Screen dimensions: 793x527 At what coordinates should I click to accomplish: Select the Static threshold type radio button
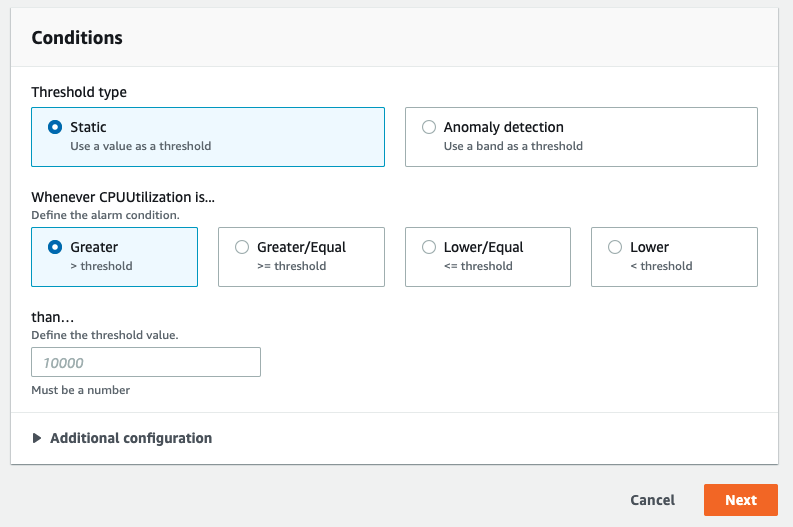point(55,128)
